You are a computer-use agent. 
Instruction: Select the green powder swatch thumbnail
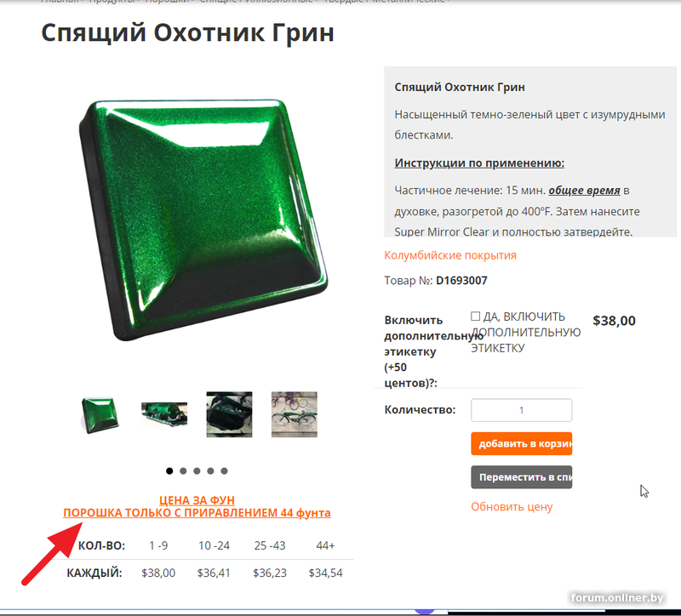(x=100, y=414)
